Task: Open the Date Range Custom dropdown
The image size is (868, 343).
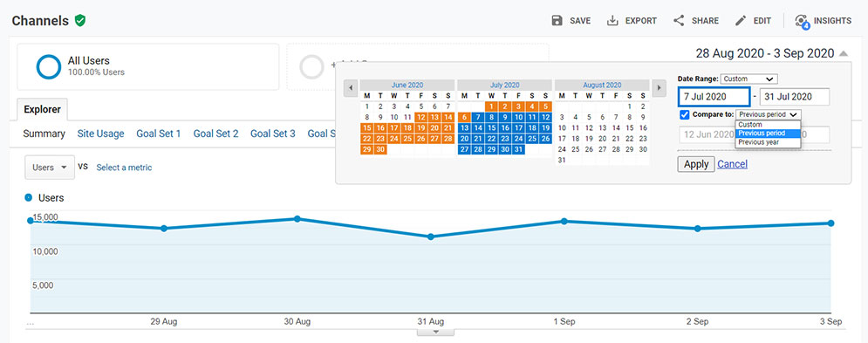Action: (749, 79)
